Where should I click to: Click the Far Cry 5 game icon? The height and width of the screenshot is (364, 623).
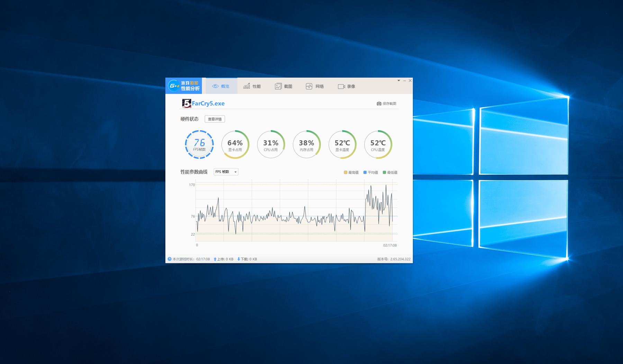tap(186, 103)
